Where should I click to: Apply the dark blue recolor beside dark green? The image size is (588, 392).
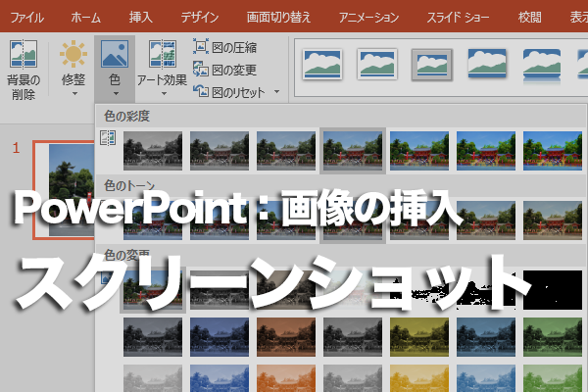pos(486,337)
